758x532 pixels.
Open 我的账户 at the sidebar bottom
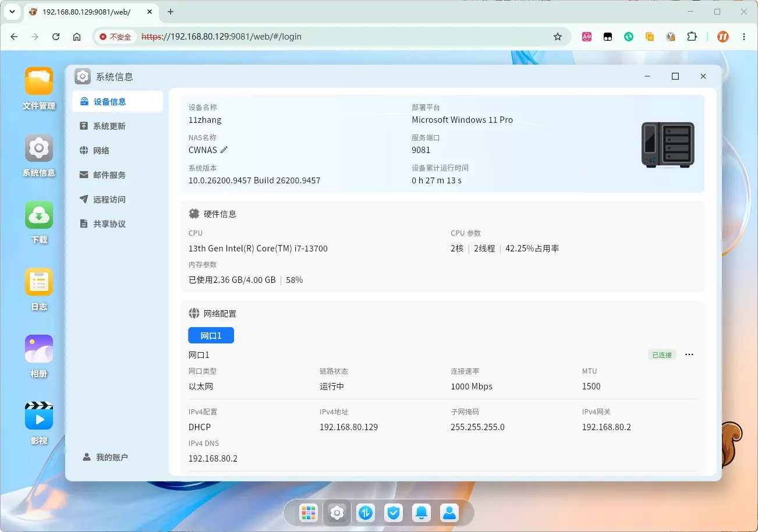point(105,457)
